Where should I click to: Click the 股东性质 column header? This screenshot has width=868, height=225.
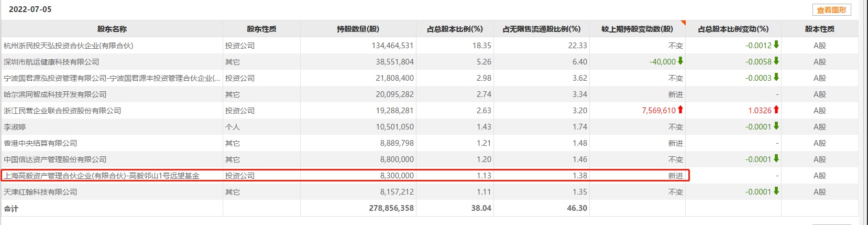[x=261, y=29]
